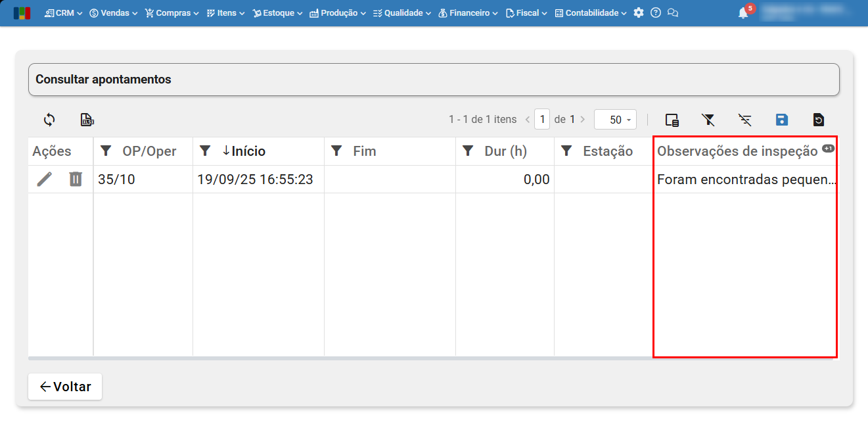Delete the 35/10 record with trash icon
868x430 pixels.
(76, 179)
